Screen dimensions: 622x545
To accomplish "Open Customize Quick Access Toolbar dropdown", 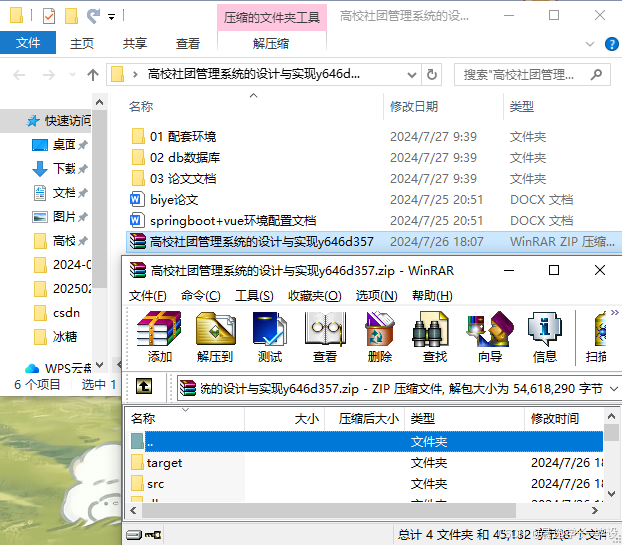I will 111,17.
